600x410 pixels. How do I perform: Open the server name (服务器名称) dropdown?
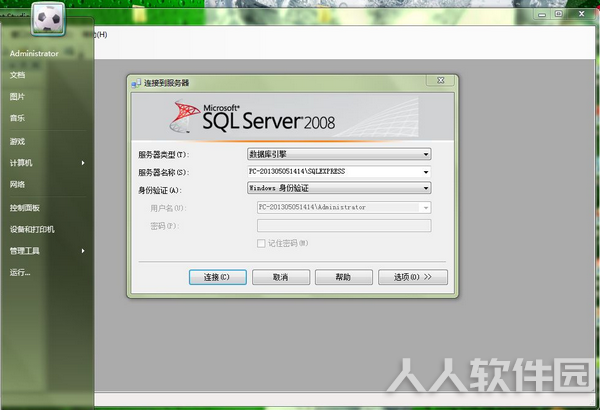coord(426,172)
